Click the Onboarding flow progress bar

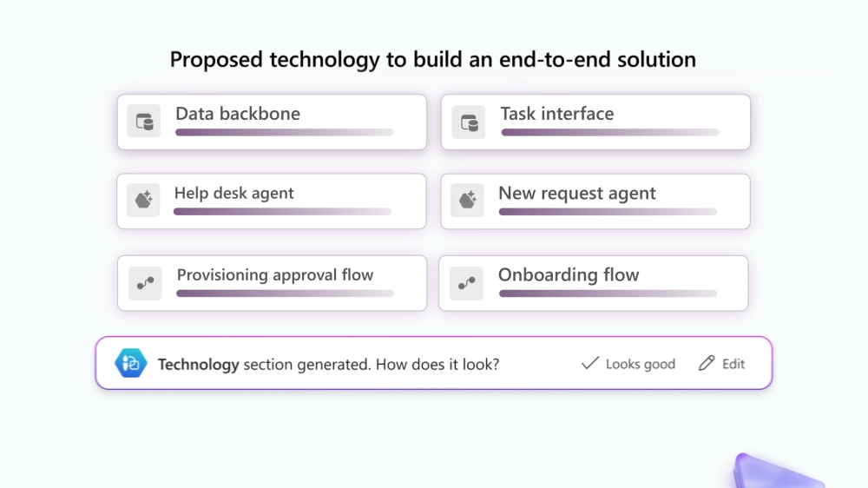pyautogui.click(x=608, y=293)
